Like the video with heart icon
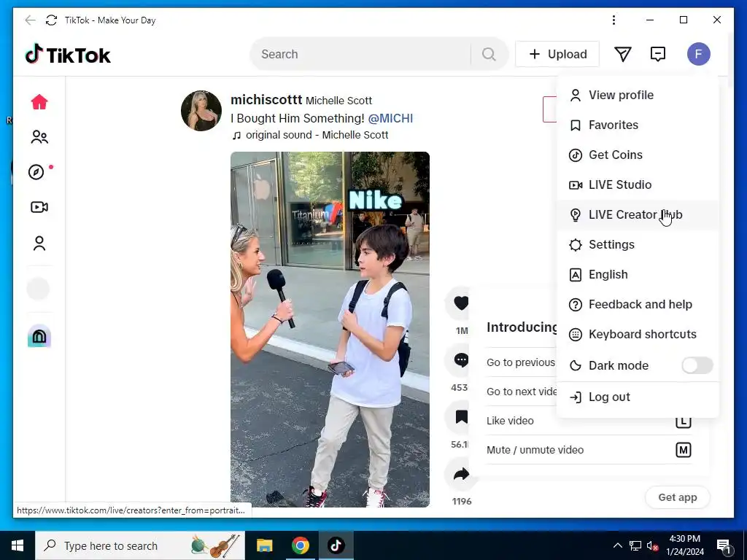747x560 pixels. pos(461,303)
